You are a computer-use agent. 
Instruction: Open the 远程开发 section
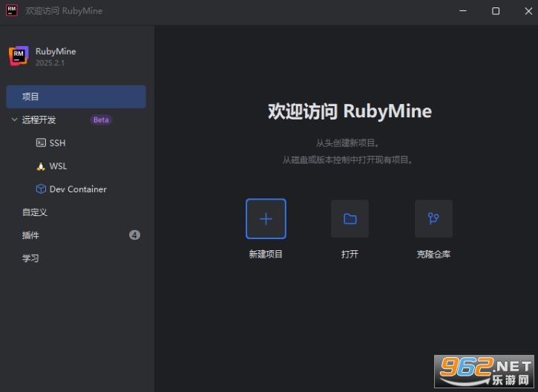point(39,120)
